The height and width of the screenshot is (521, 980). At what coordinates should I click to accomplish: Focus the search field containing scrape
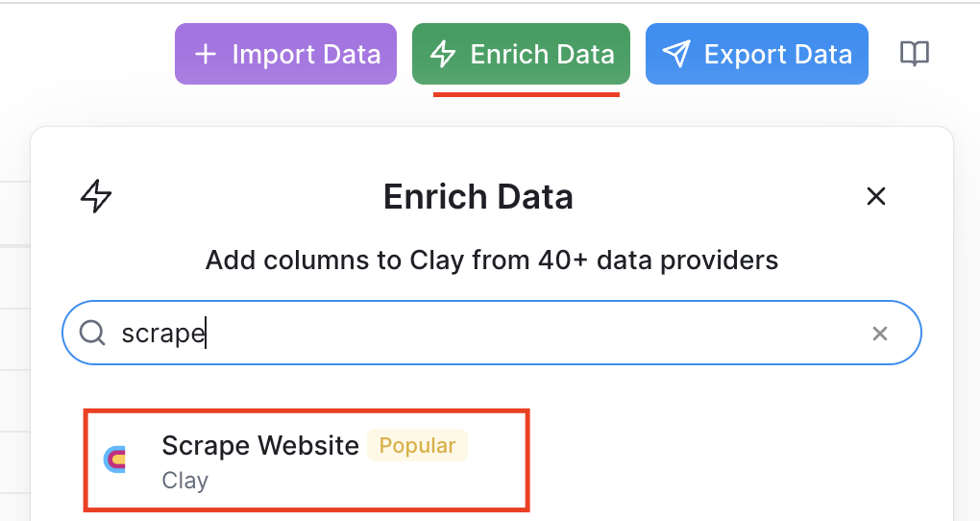(x=491, y=333)
